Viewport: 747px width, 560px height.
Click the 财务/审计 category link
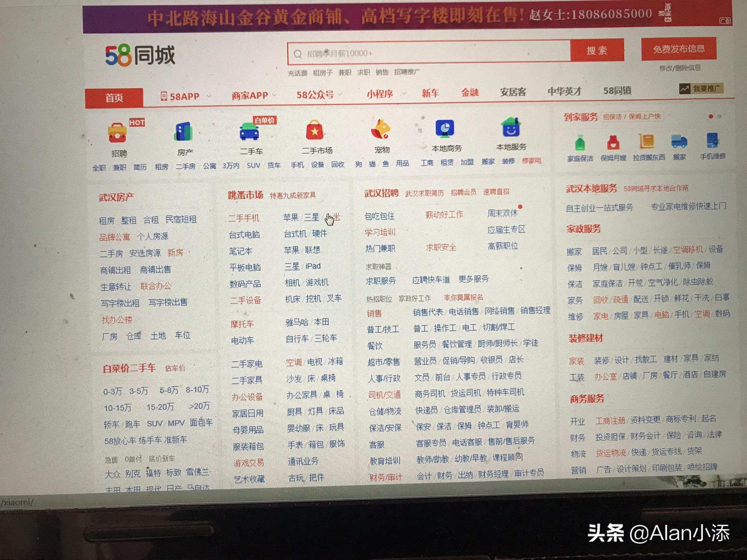tap(386, 477)
